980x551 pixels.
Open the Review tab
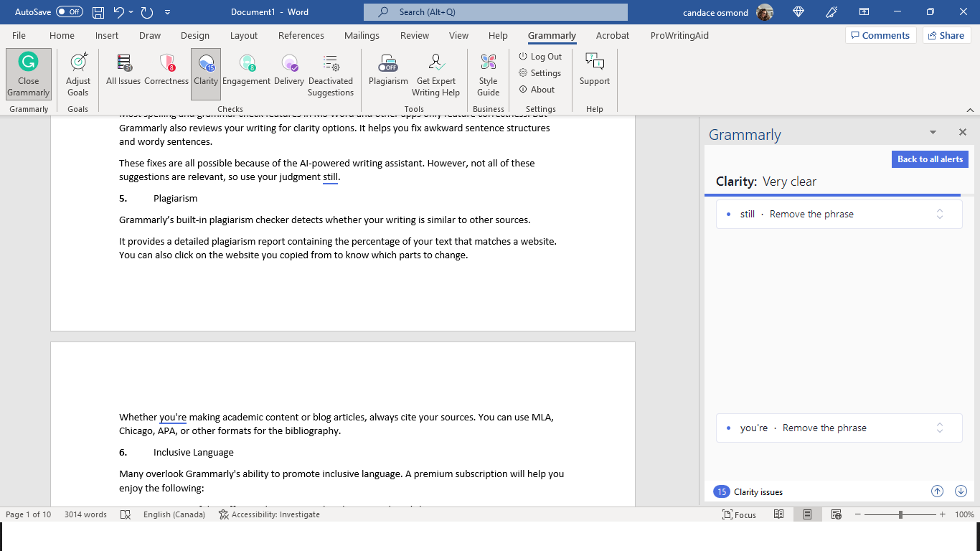tap(415, 35)
